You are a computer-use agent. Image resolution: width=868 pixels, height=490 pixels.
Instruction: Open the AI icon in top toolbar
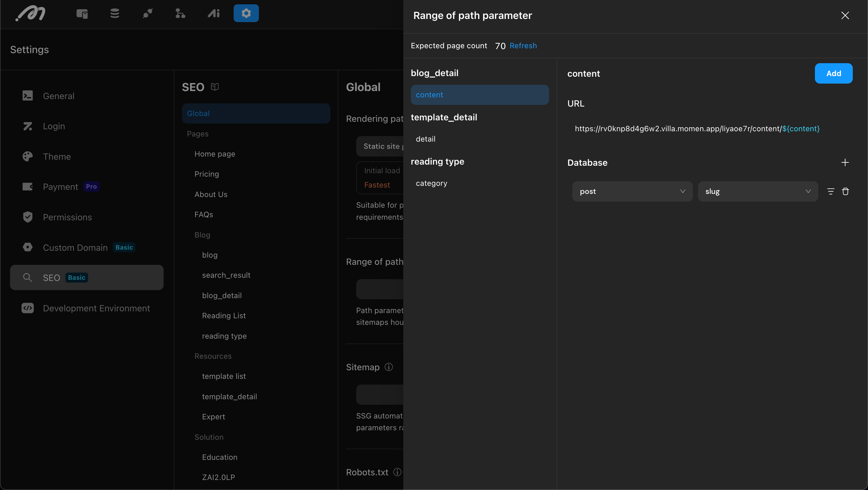point(213,13)
